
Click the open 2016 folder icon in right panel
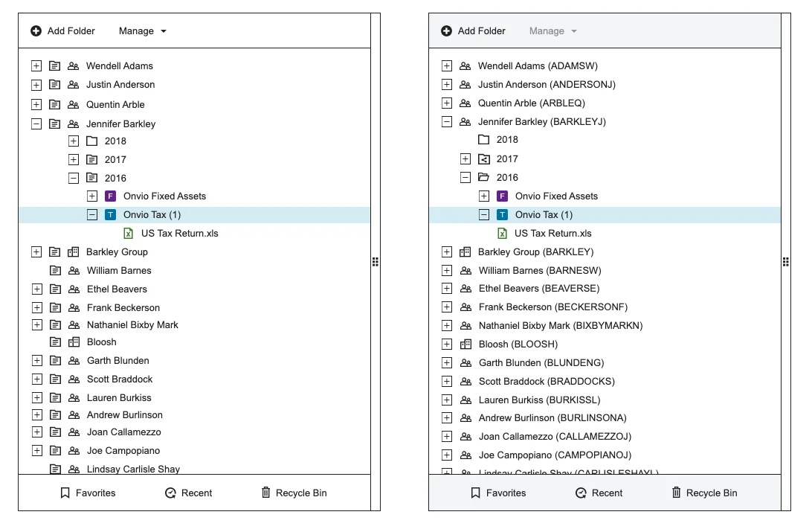483,178
